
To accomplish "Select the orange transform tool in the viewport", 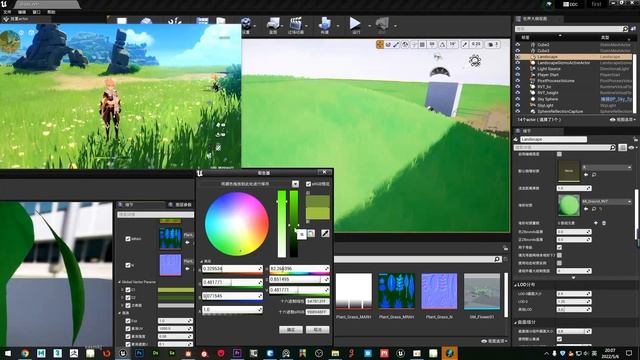I will pyautogui.click(x=380, y=44).
